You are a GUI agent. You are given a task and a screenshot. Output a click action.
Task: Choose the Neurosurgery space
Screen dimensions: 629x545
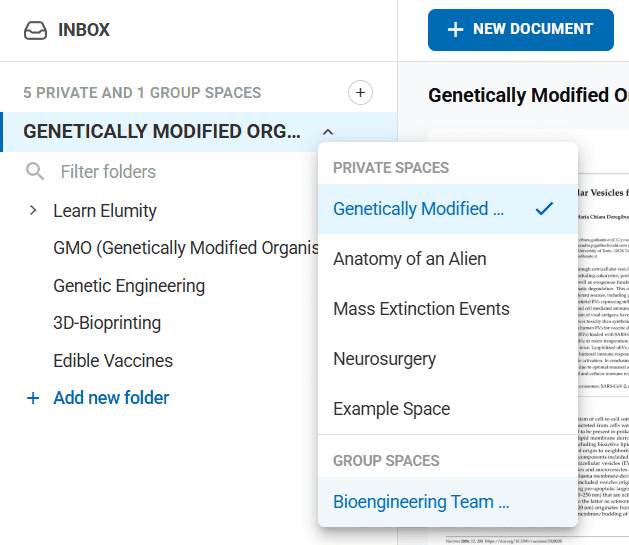[x=384, y=359]
